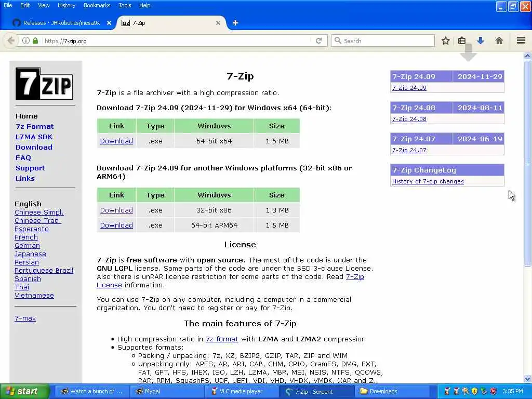Switch language to German

[27, 245]
